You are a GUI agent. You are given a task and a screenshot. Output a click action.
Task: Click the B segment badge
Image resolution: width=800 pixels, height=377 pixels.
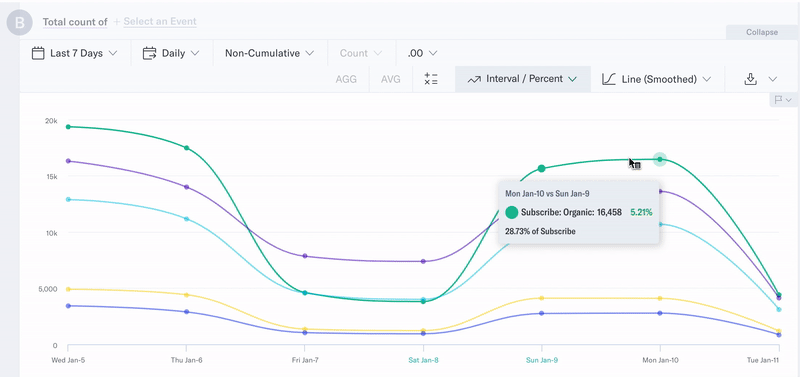tap(20, 22)
